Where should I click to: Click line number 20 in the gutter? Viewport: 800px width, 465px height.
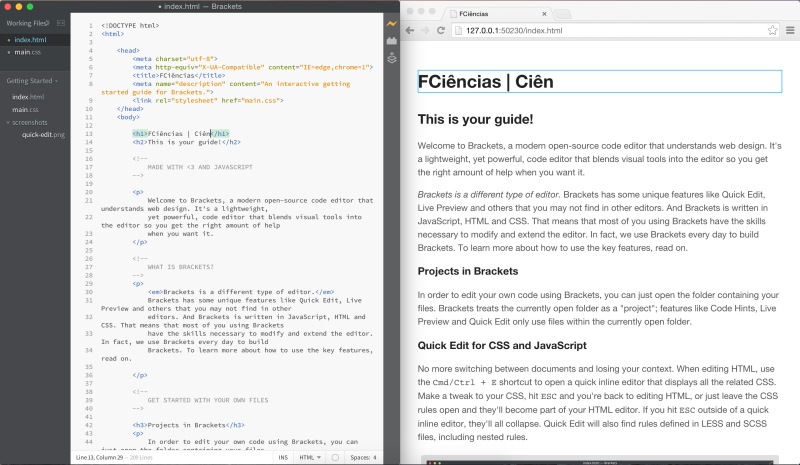point(89,192)
